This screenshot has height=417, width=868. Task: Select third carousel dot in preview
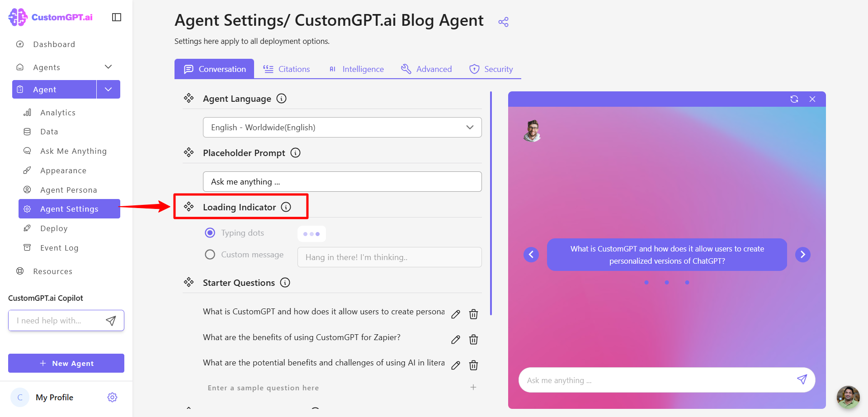click(687, 283)
